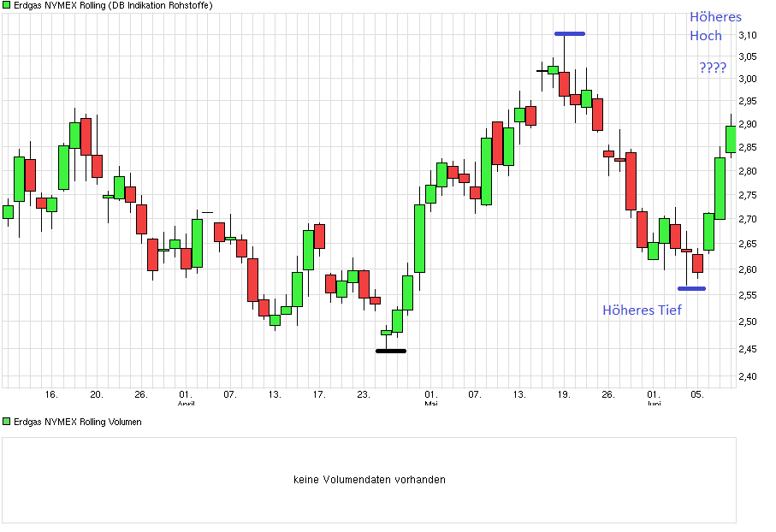Screen dimensions: 776x532
Task: Expand the Mai axis label section
Action: pos(431,403)
